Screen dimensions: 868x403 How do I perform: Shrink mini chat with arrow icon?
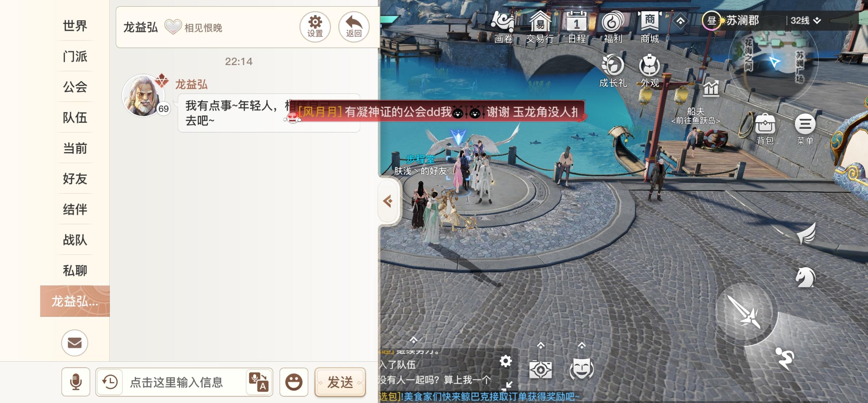507,385
